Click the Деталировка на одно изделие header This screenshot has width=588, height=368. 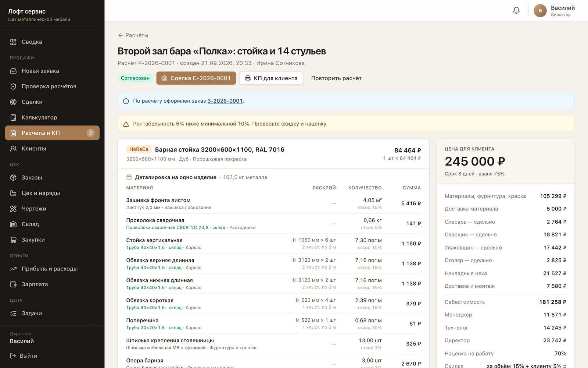[175, 177]
